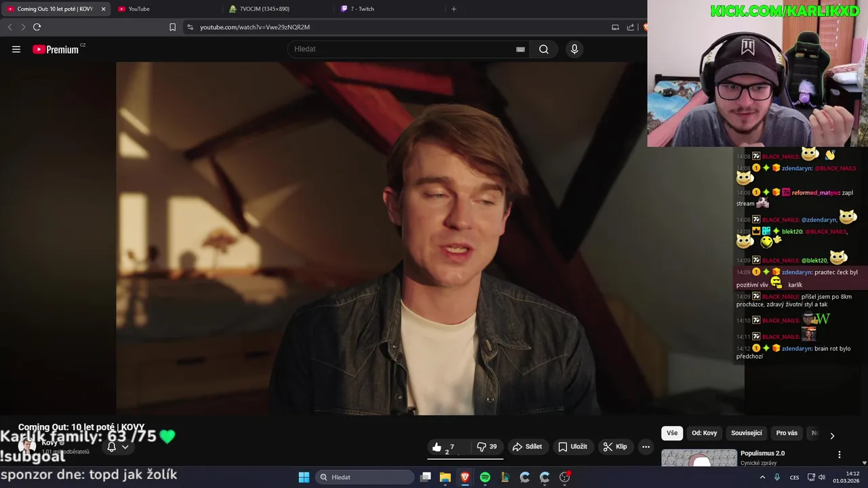The height and width of the screenshot is (488, 868).
Task: Click blekt20 username in chat
Action: 792,231
